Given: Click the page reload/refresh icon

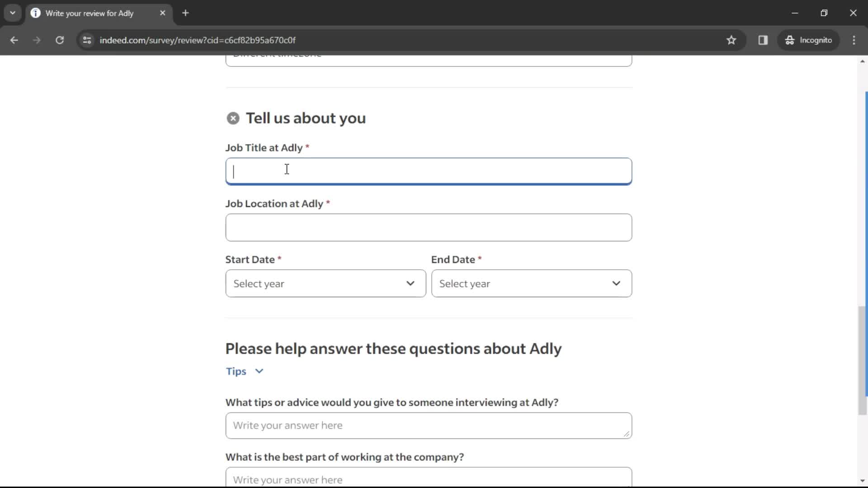Looking at the screenshot, I should pos(59,40).
